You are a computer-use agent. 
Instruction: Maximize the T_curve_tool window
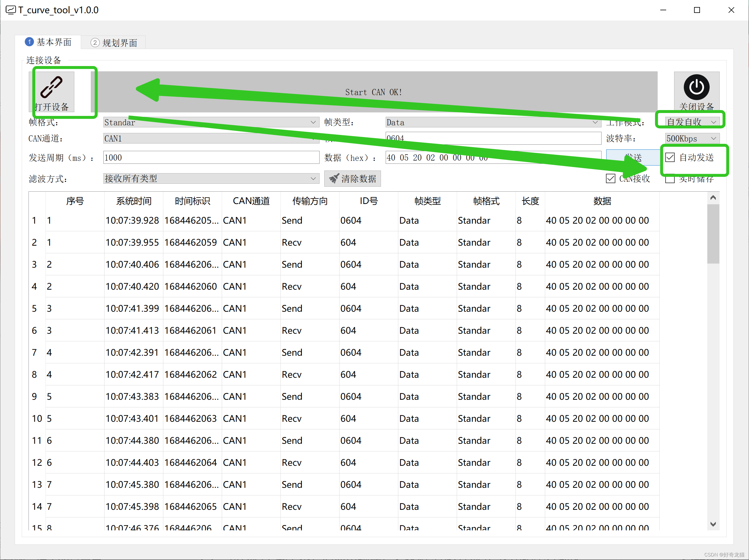point(697,10)
